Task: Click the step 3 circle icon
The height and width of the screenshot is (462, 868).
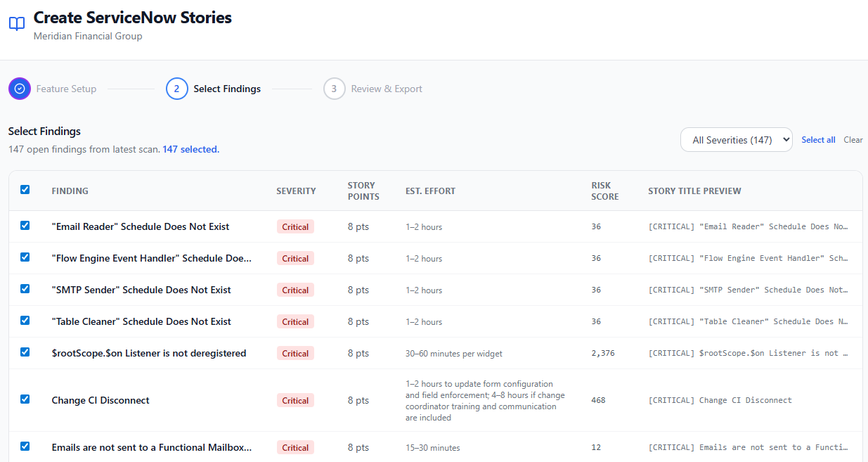Action: coord(335,89)
